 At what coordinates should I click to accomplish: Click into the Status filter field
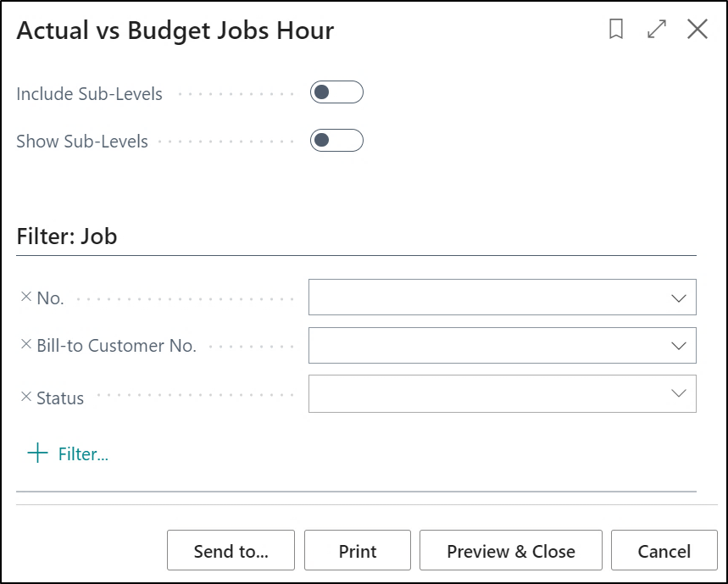point(483,393)
